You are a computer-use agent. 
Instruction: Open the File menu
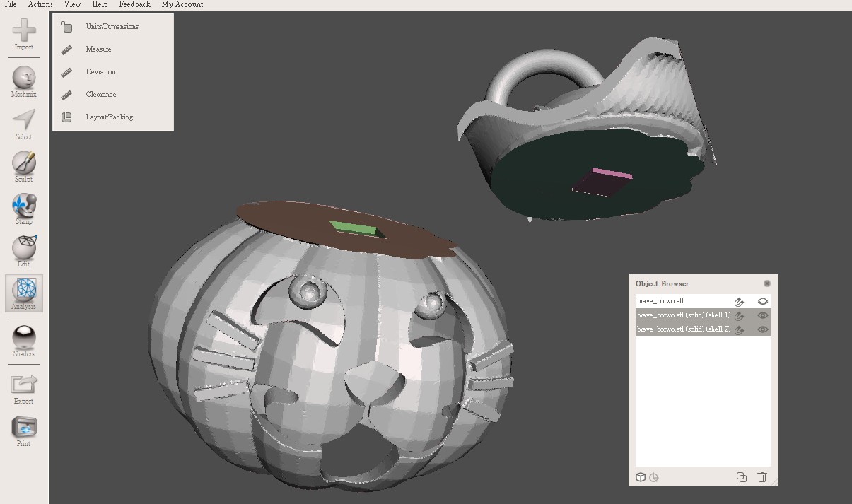pos(11,4)
